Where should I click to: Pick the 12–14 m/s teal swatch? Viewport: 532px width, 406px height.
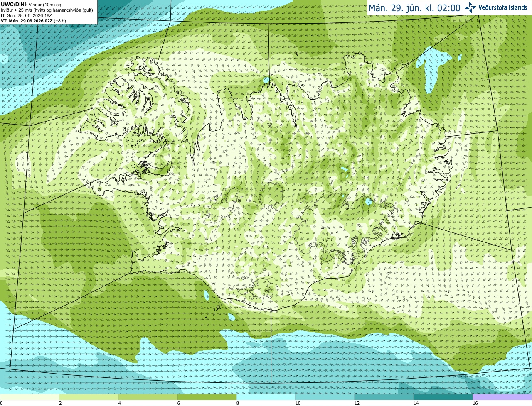tap(384, 397)
